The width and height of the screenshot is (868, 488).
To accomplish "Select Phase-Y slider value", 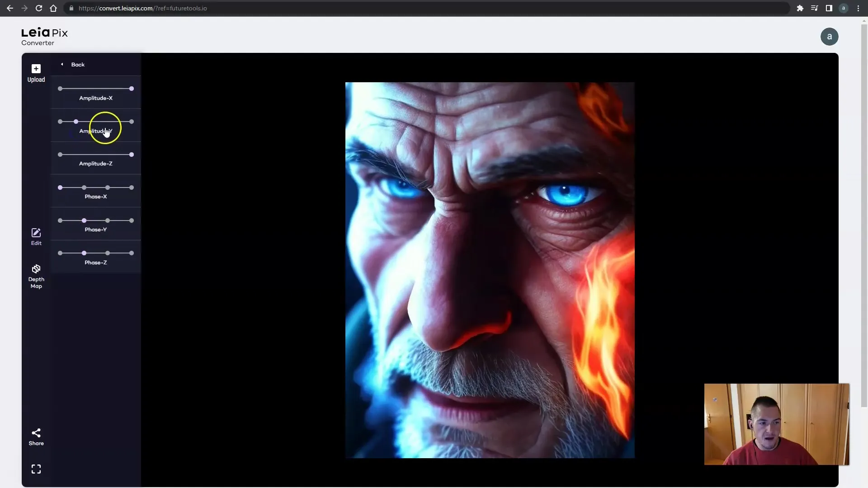I will (84, 221).
